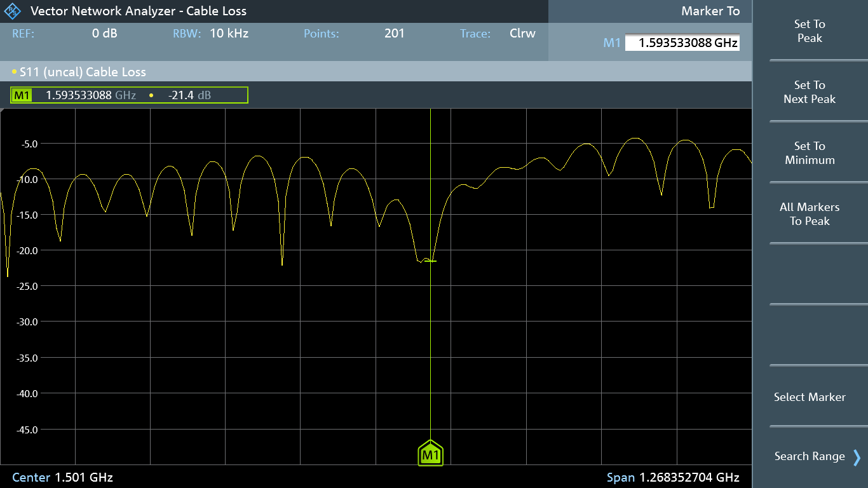
Task: Open the RBW 10 kHz setting
Action: [x=210, y=33]
